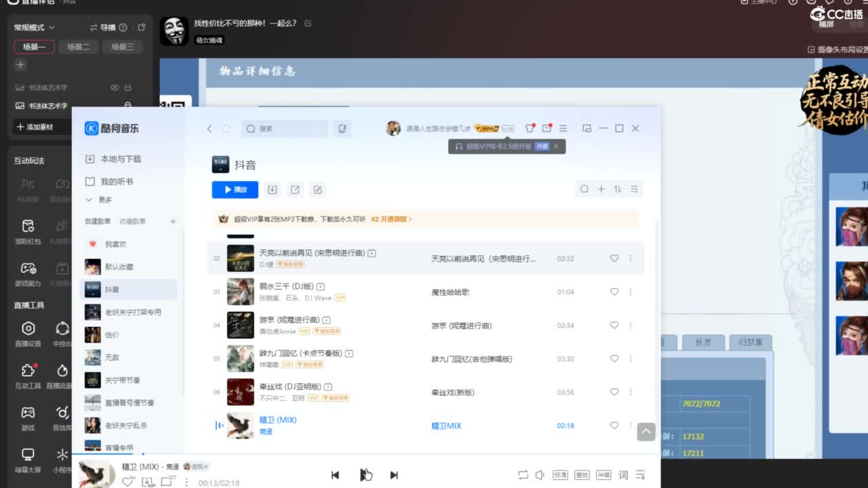Favorite the song 游京 (妮蔻进行曲)
868x488 pixels.
pyautogui.click(x=614, y=325)
